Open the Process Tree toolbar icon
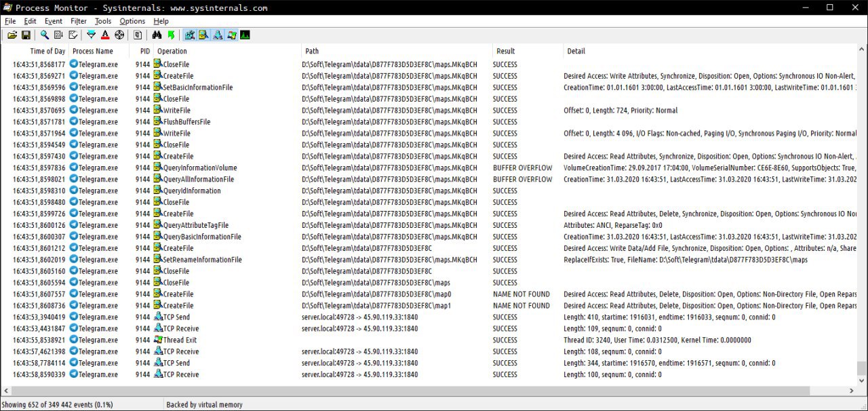The width and height of the screenshot is (868, 411). tap(138, 35)
